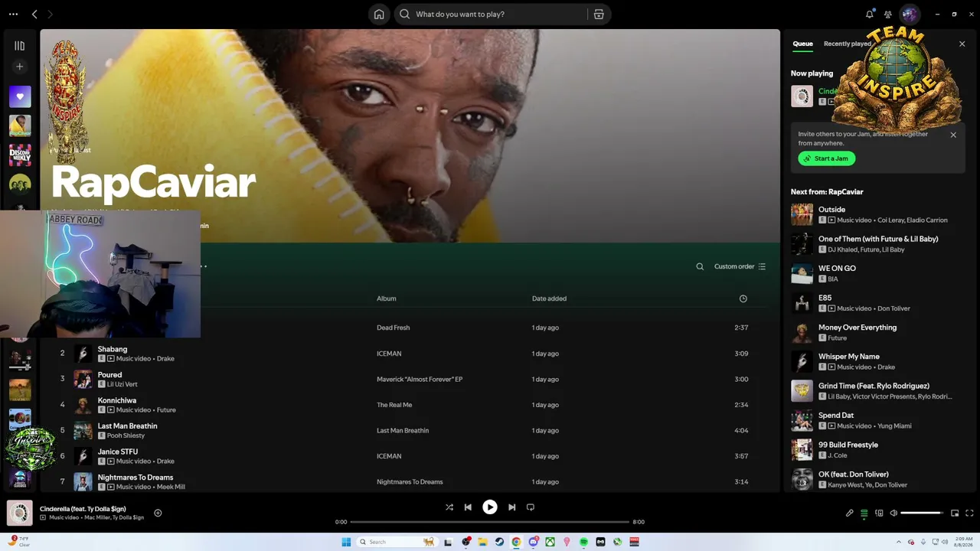Enter full screen mode
Viewport: 980px width, 551px height.
pos(969,513)
